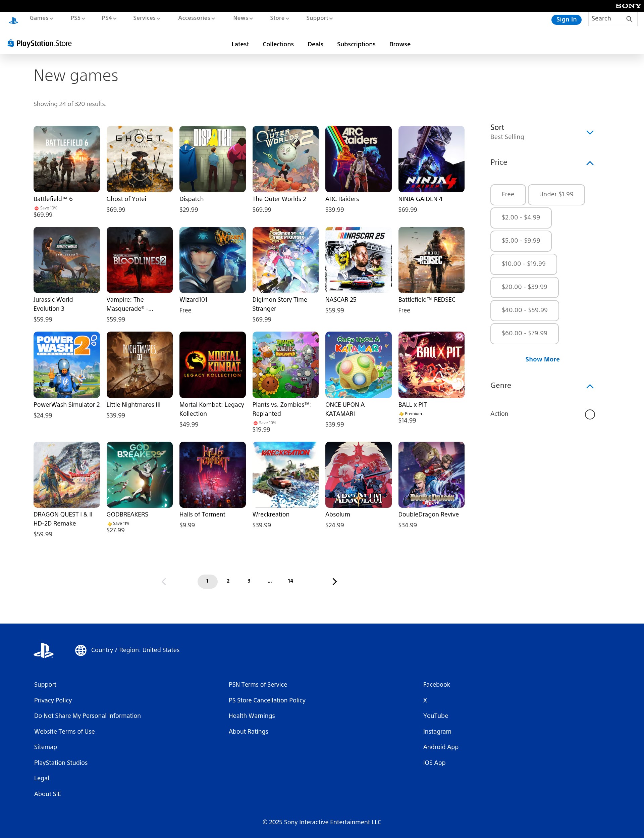Open the PSN Terms of Service link
644x838 pixels.
tap(258, 685)
